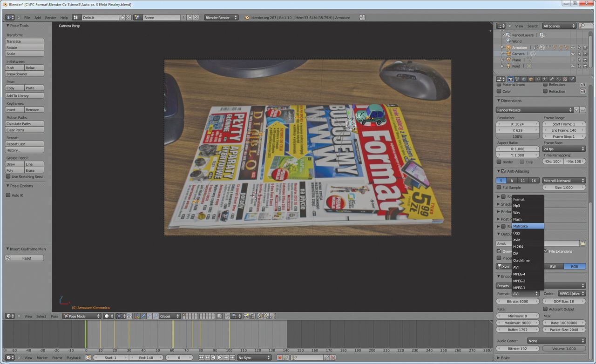Open the File menu
This screenshot has height=364, width=596.
pyautogui.click(x=27, y=18)
